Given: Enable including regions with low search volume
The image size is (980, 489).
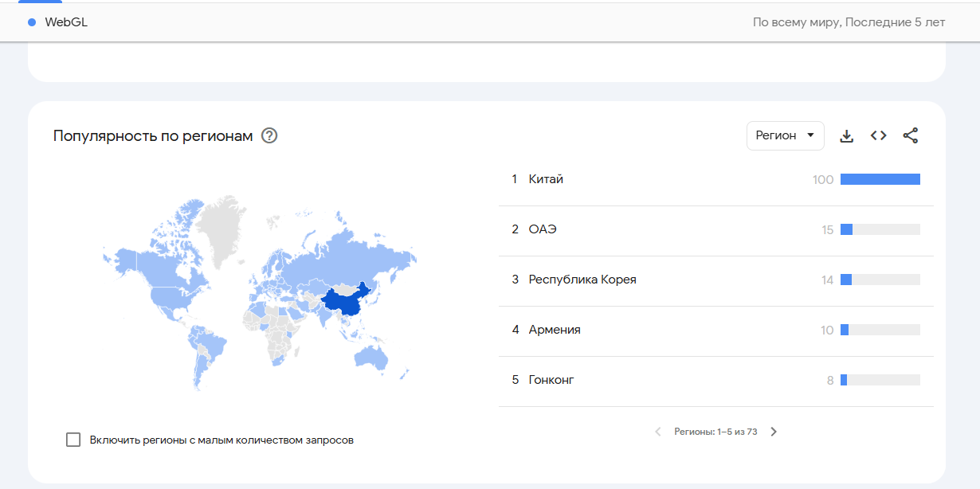Looking at the screenshot, I should [x=73, y=440].
